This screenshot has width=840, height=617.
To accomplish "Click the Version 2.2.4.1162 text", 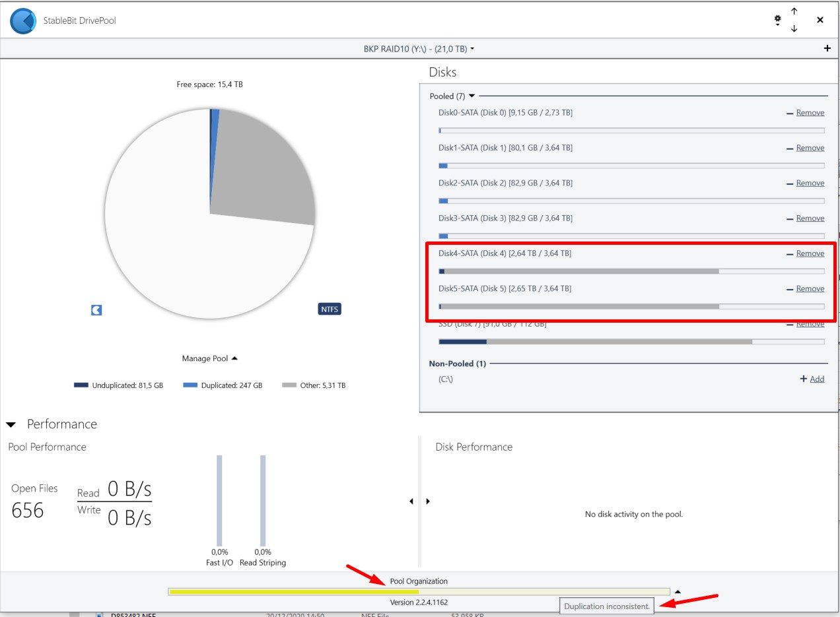I will point(419,602).
